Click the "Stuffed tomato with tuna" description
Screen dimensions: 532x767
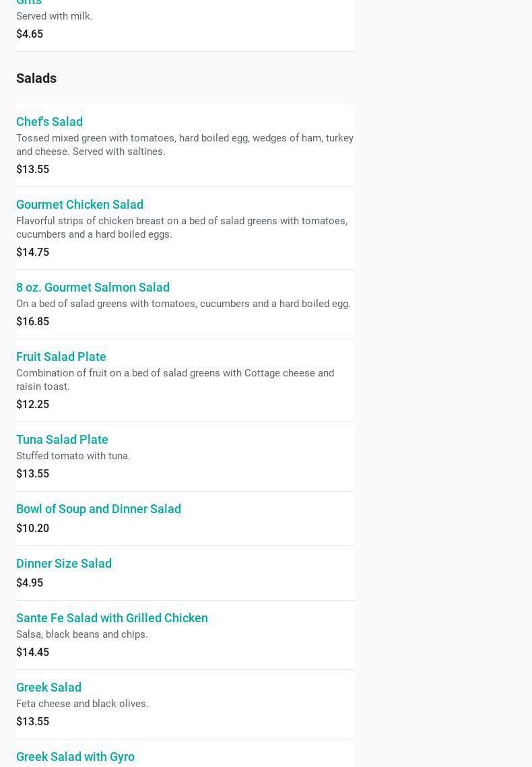coord(73,456)
